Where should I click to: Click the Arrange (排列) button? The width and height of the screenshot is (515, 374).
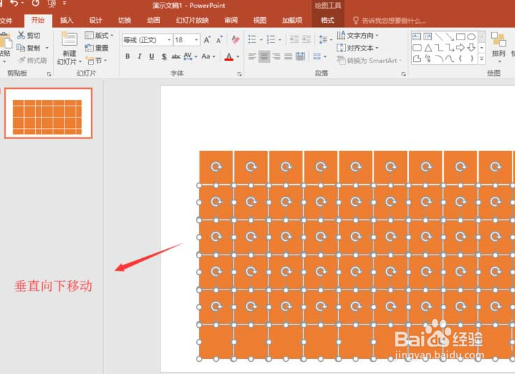(x=499, y=46)
